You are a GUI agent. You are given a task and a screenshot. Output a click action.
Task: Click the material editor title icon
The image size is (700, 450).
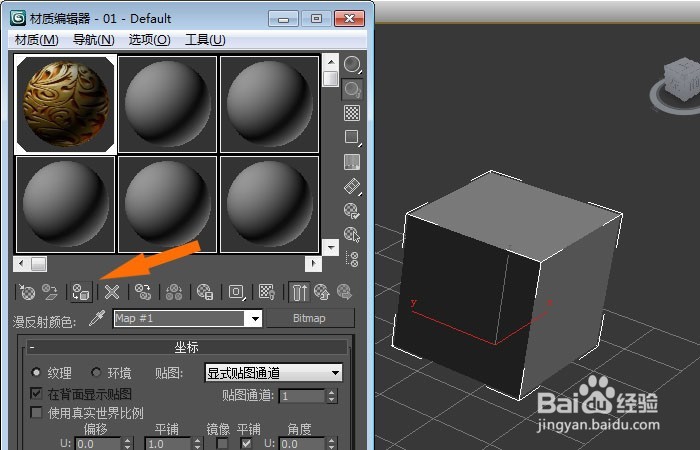pos(19,18)
